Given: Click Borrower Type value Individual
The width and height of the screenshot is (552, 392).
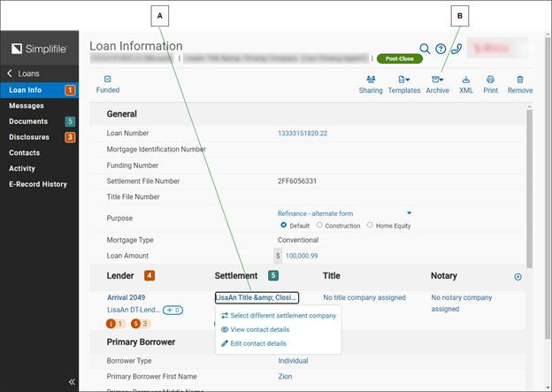Looking at the screenshot, I should coord(293,361).
